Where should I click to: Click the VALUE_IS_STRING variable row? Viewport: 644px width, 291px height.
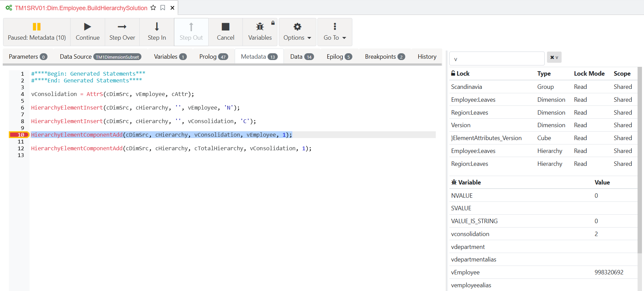(x=543, y=221)
